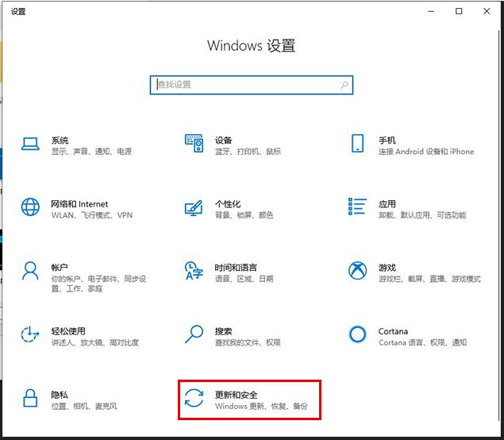
Task: Open the 隐私 padlock icon
Action: click(x=31, y=398)
